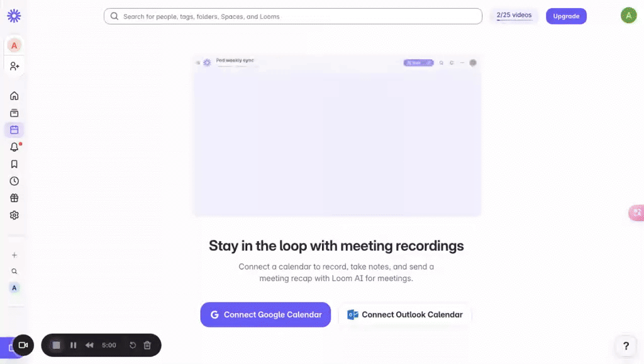Select the Meetings calendar icon
This screenshot has width=644, height=364.
coord(14,130)
